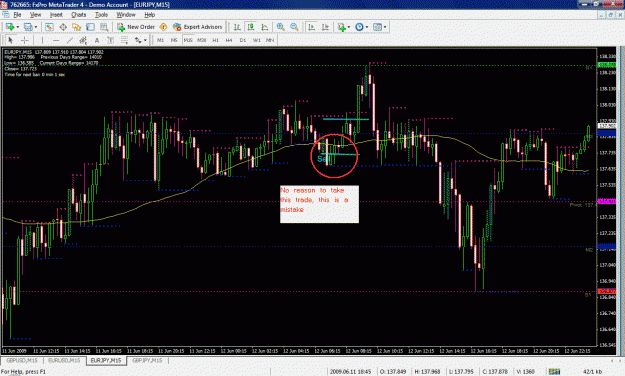
Task: Click the 'No reason to take this trade' note
Action: pos(319,204)
